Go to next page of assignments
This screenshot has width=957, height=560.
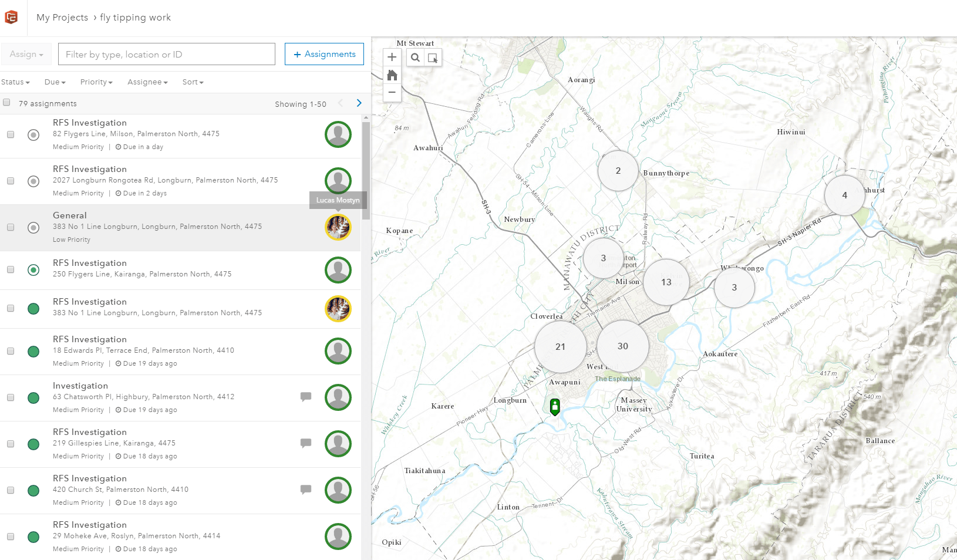click(x=359, y=103)
